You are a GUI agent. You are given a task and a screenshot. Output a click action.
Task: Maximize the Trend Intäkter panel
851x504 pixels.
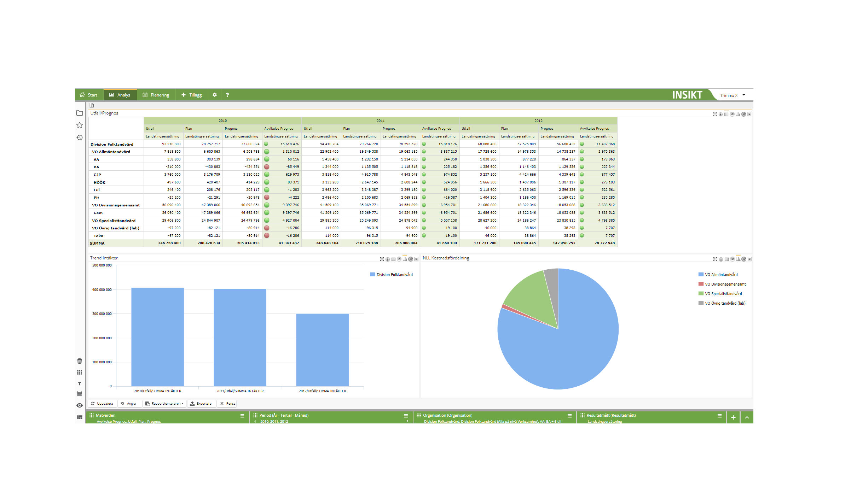coord(382,259)
